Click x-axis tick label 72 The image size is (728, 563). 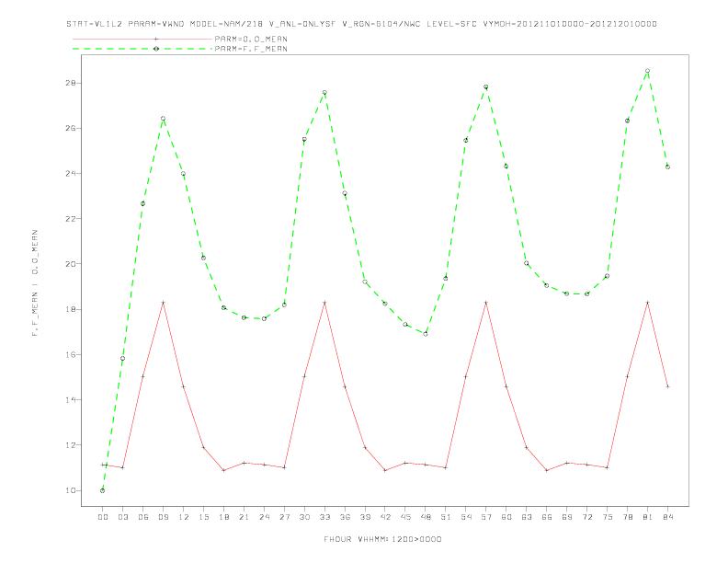coord(587,517)
